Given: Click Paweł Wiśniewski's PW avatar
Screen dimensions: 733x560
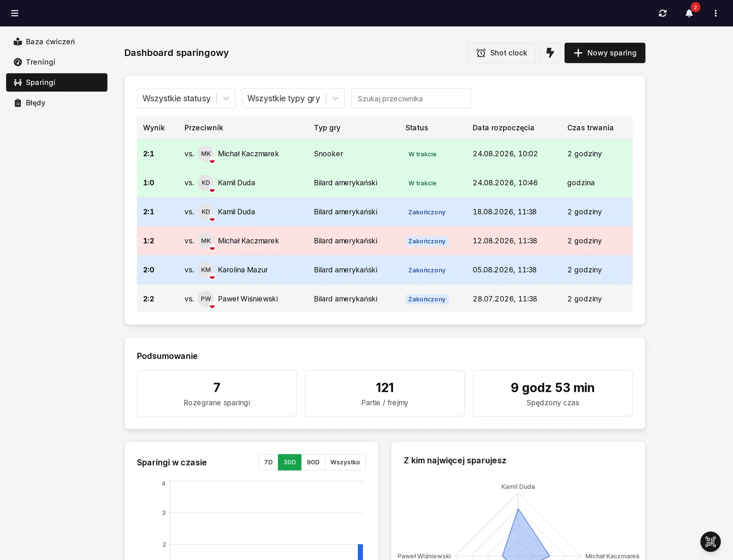Looking at the screenshot, I should 206,299.
